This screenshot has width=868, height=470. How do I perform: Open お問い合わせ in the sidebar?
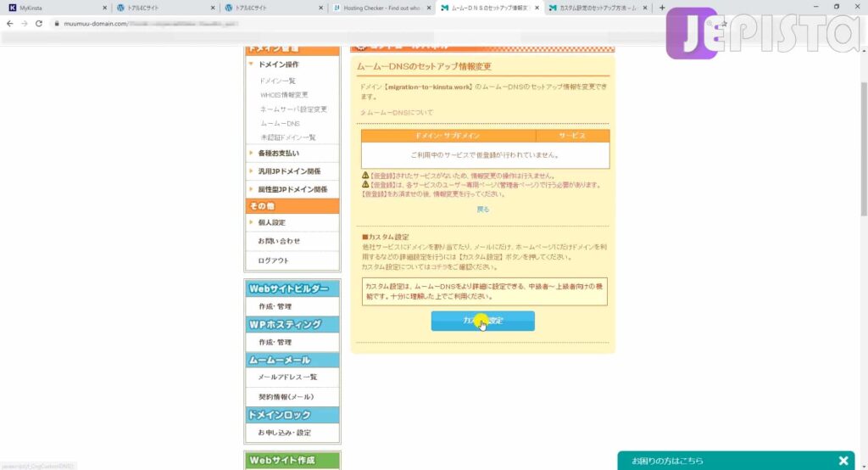[279, 241]
